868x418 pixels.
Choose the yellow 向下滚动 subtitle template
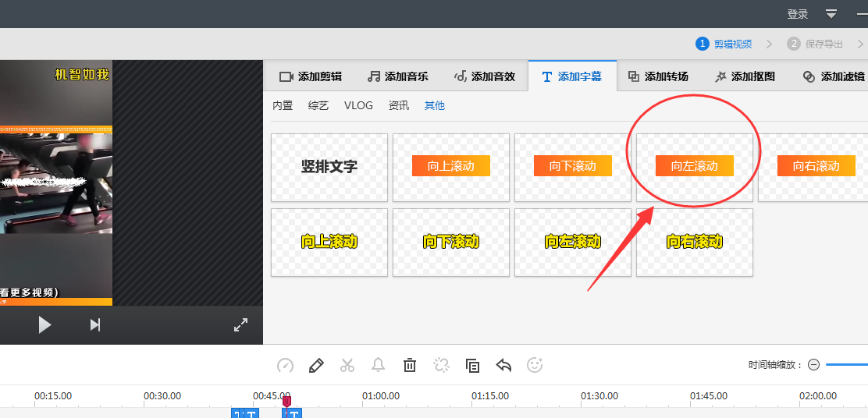pyautogui.click(x=451, y=243)
